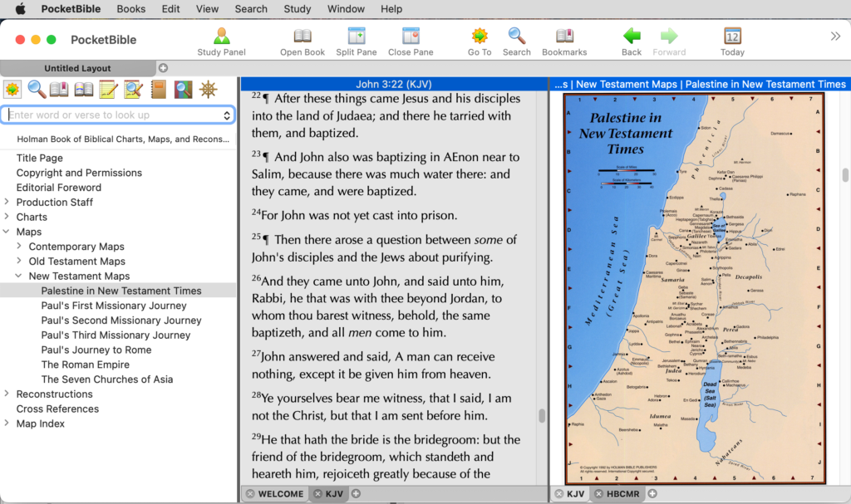The image size is (851, 504).
Task: Open the notes notepad-and-pencil icon
Action: (108, 89)
